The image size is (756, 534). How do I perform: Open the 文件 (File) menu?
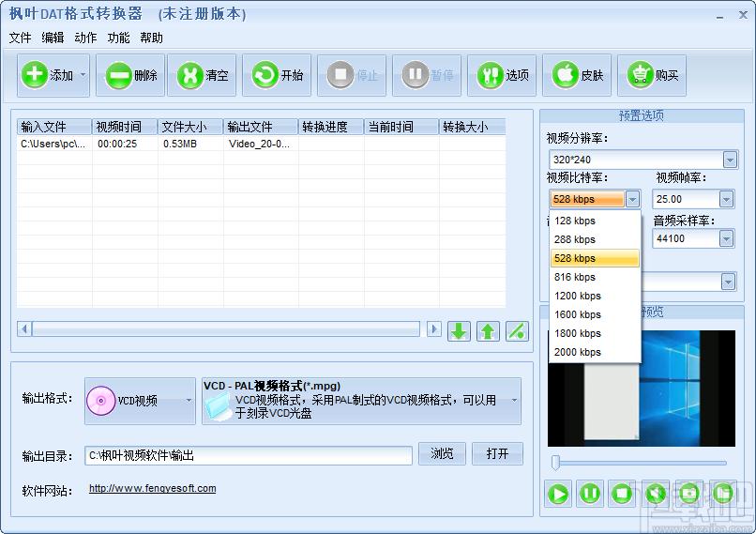(x=20, y=38)
